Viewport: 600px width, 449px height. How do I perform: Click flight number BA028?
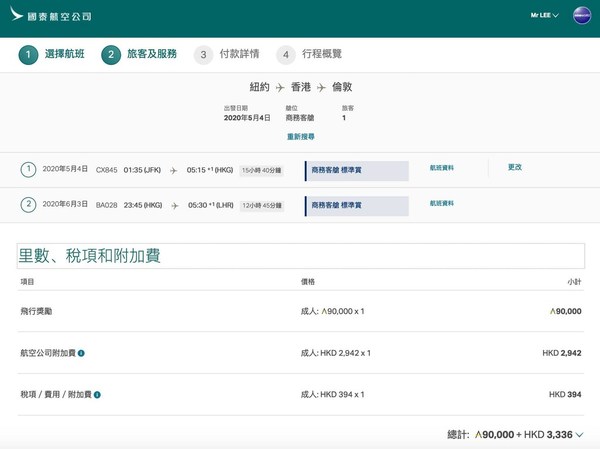[106, 205]
